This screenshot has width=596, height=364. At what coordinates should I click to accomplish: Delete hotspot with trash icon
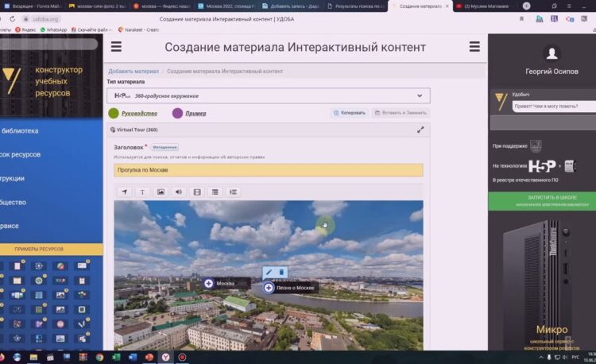coord(281,272)
